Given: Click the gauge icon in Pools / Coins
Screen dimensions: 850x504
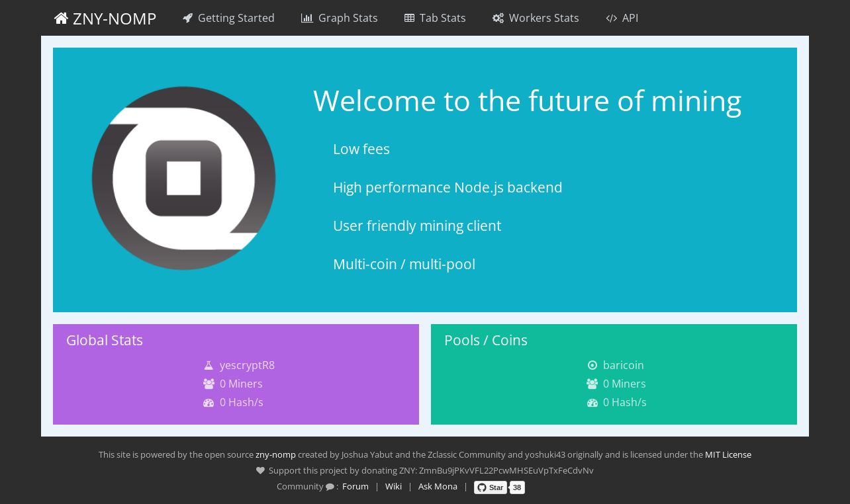Looking at the screenshot, I should [x=592, y=402].
